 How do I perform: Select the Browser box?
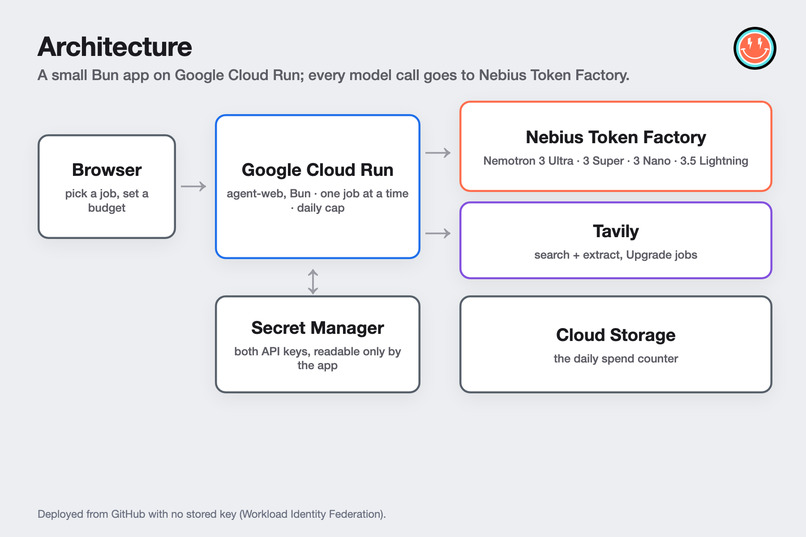107,187
